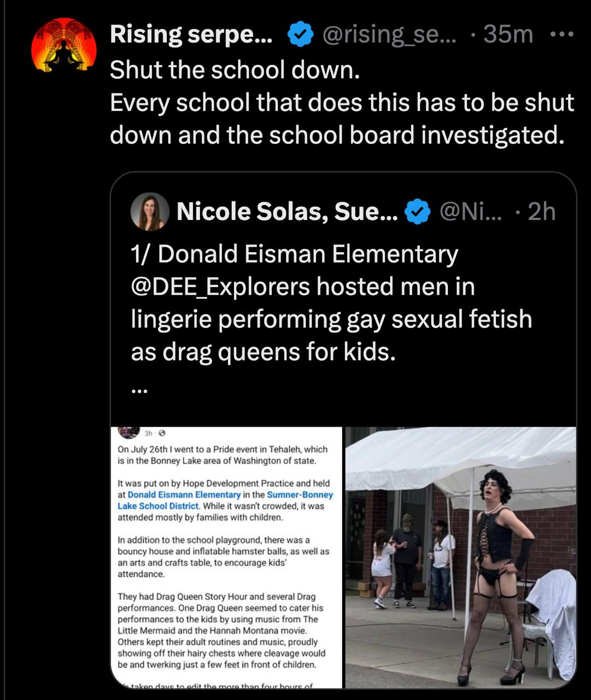Open the tweet's more options ellipsis
This screenshot has height=700, width=591.
click(x=561, y=34)
